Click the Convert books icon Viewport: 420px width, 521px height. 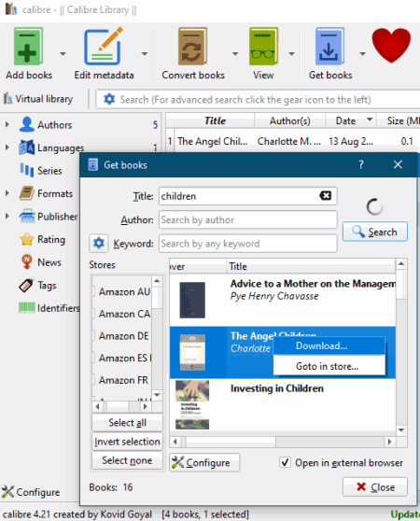click(193, 46)
